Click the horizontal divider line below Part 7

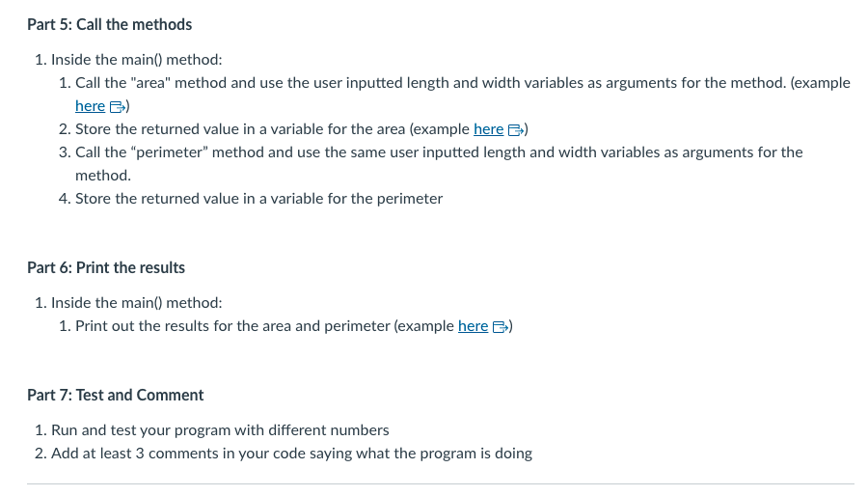click(x=441, y=484)
